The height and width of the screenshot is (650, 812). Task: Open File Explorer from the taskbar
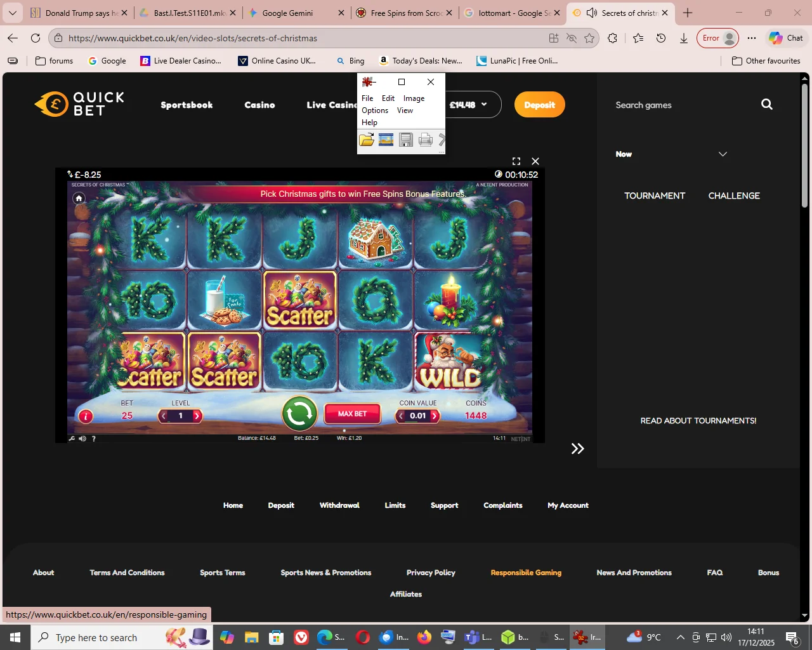click(251, 637)
